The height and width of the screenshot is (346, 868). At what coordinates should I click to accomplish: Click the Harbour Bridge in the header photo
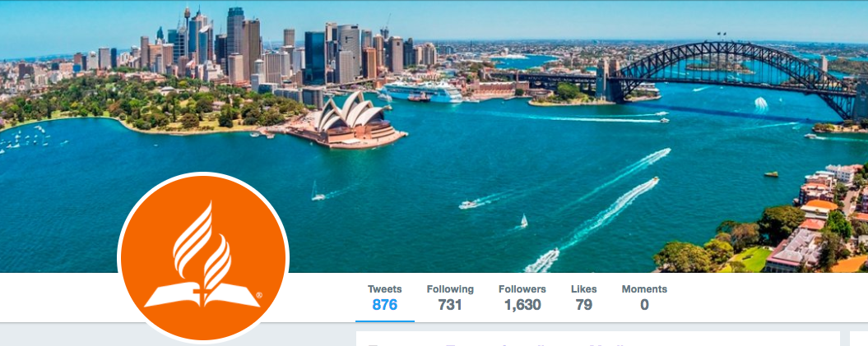731,75
